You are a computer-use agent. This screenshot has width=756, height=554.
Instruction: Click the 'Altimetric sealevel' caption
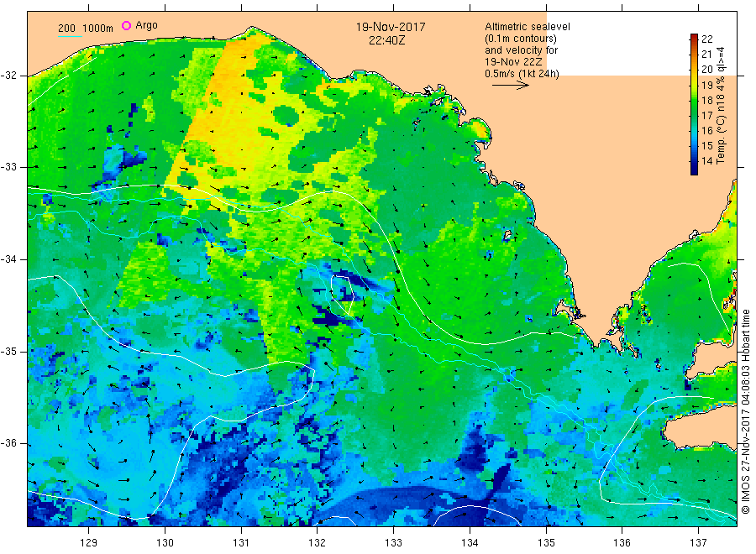tap(528, 27)
